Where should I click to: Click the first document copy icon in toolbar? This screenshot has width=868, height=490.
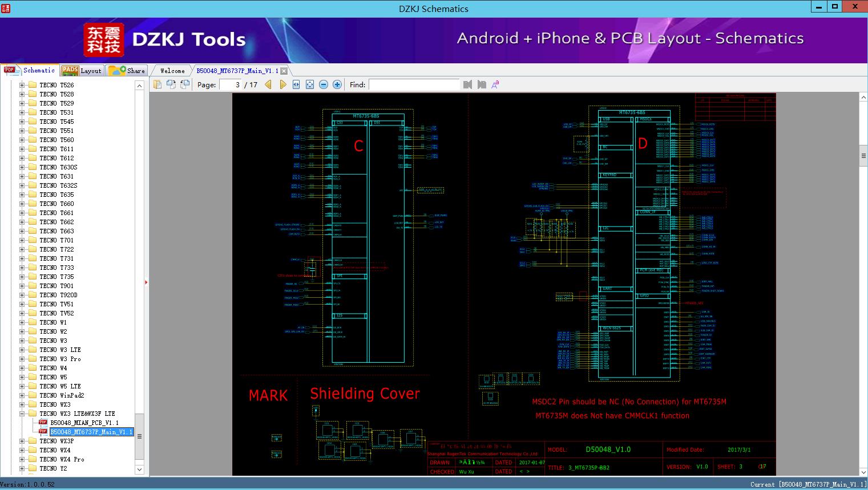pos(158,84)
